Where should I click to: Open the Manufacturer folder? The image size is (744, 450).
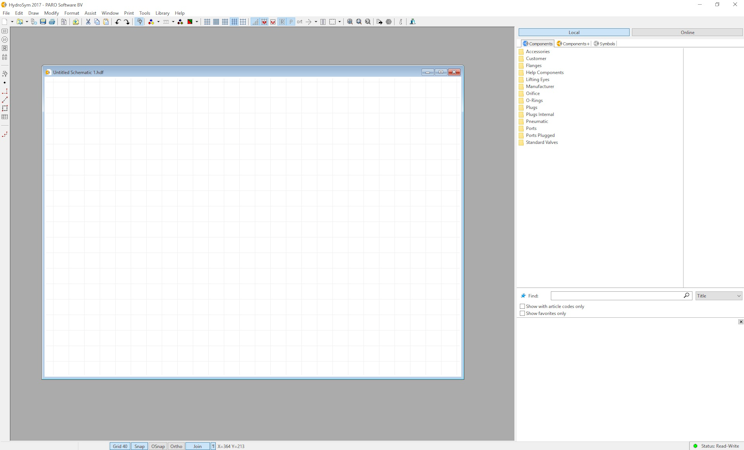coord(539,86)
